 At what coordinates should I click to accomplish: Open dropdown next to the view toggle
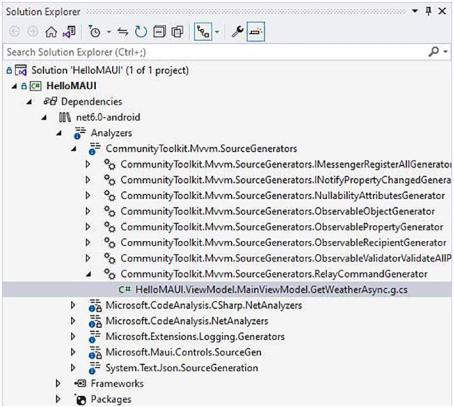click(x=217, y=32)
